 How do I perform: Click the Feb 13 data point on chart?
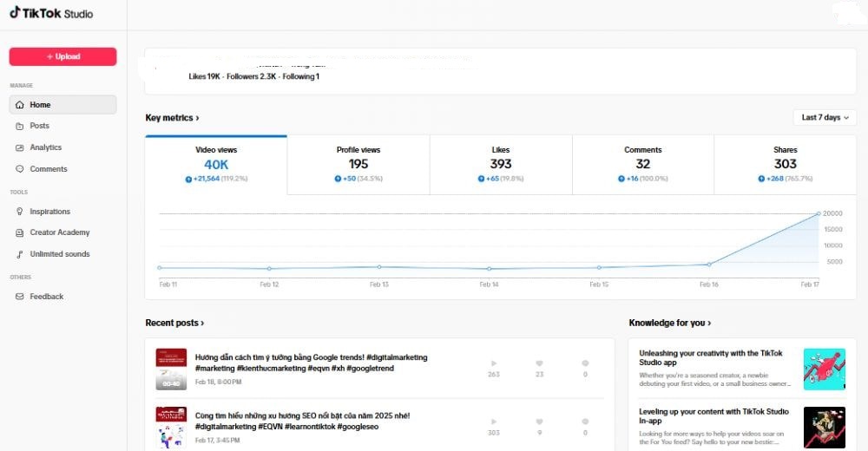click(x=379, y=267)
